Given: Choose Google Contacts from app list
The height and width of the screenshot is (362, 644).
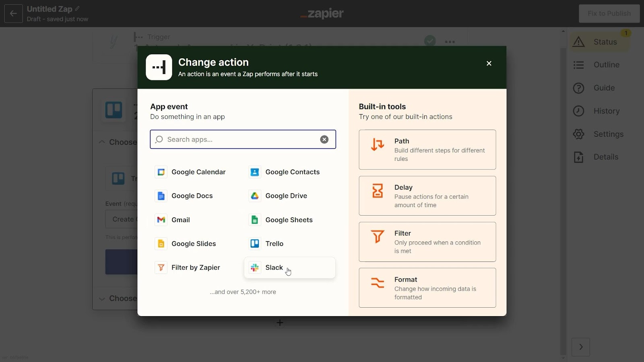Looking at the screenshot, I should (284, 172).
